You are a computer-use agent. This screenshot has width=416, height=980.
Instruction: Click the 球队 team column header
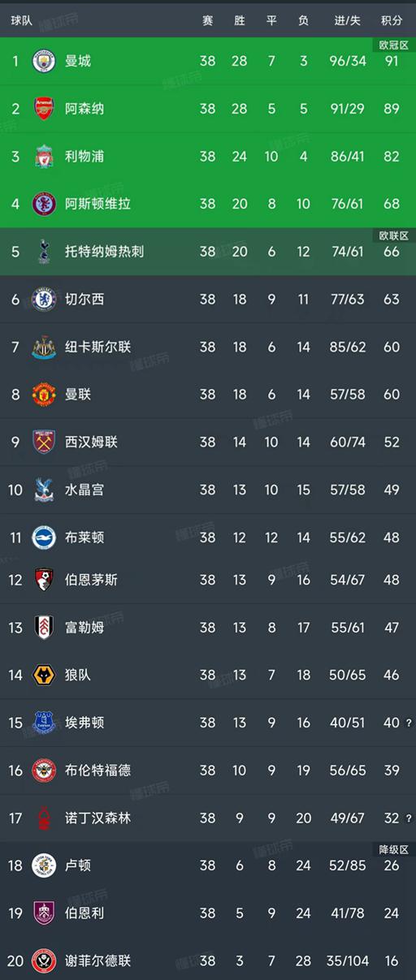pos(22,21)
